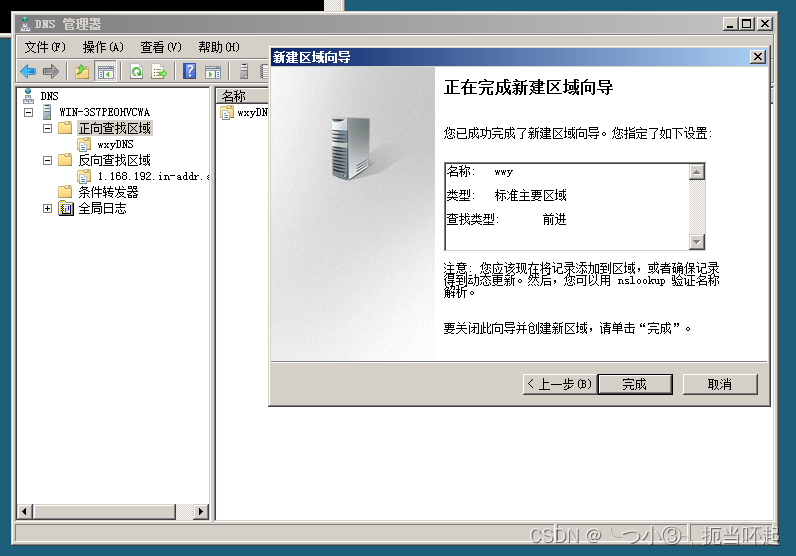Click the DNS 管理器 title bar icon

tap(25, 23)
